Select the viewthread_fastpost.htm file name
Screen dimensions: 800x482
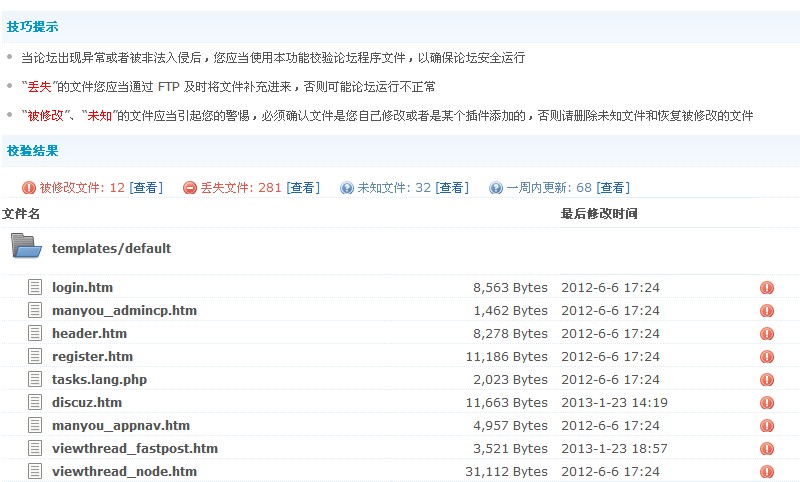(x=135, y=449)
